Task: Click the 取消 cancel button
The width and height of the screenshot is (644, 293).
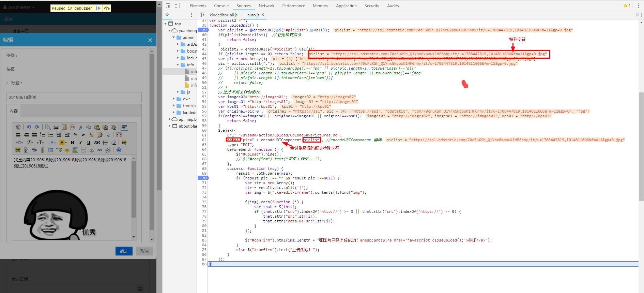Action: tap(144, 251)
